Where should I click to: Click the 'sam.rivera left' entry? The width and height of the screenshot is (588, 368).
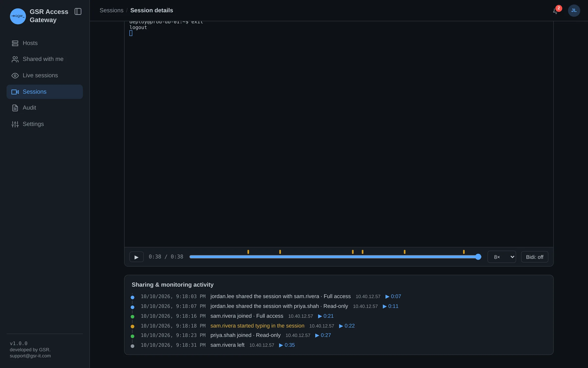click(227, 345)
